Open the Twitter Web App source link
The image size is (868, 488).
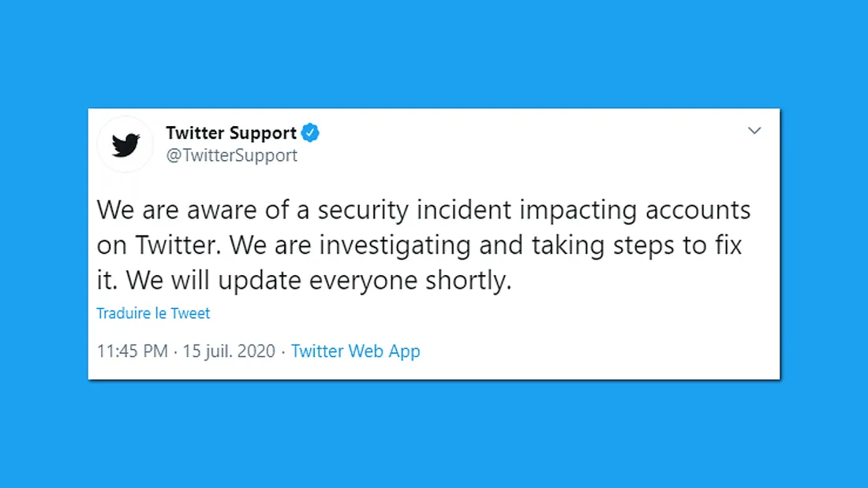(x=355, y=351)
